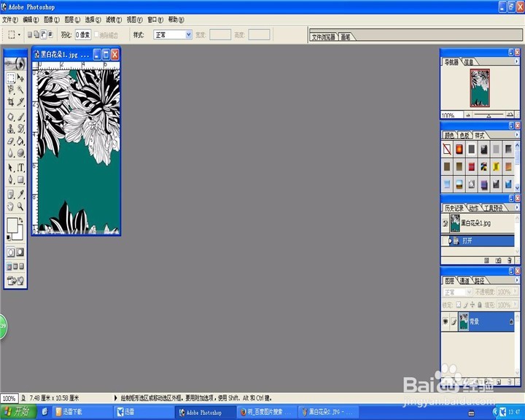Select the Eyedropper tool
The height and width of the screenshot is (420, 525).
[20, 194]
